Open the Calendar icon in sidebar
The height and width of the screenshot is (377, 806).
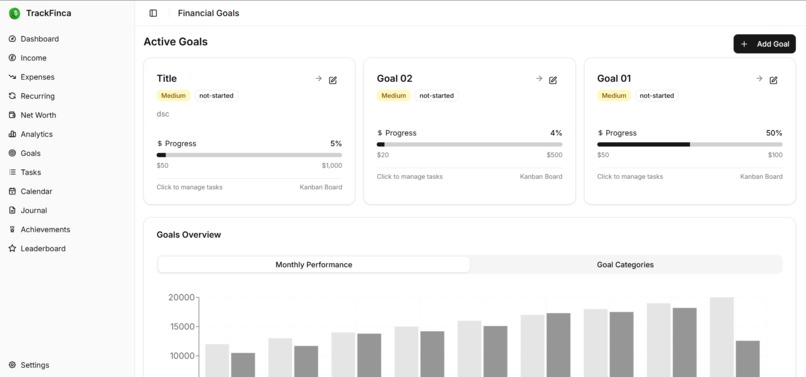[12, 191]
